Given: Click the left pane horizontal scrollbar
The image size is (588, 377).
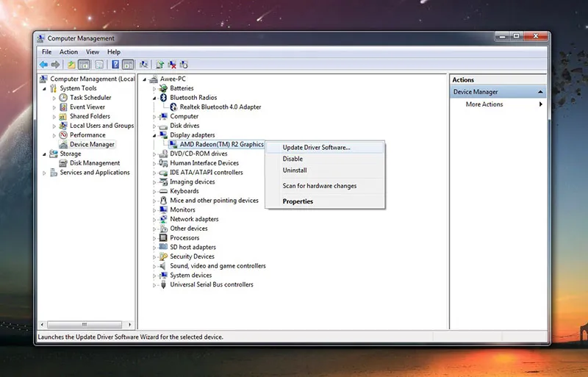Looking at the screenshot, I should point(85,324).
